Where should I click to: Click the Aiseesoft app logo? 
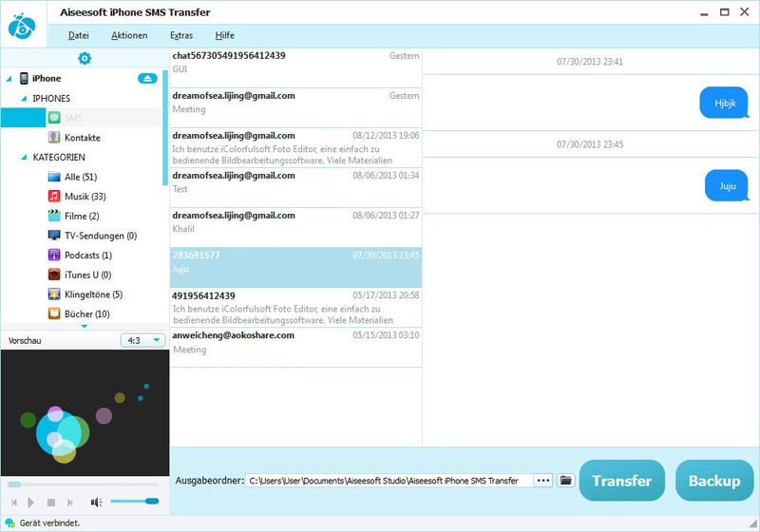pyautogui.click(x=22, y=27)
